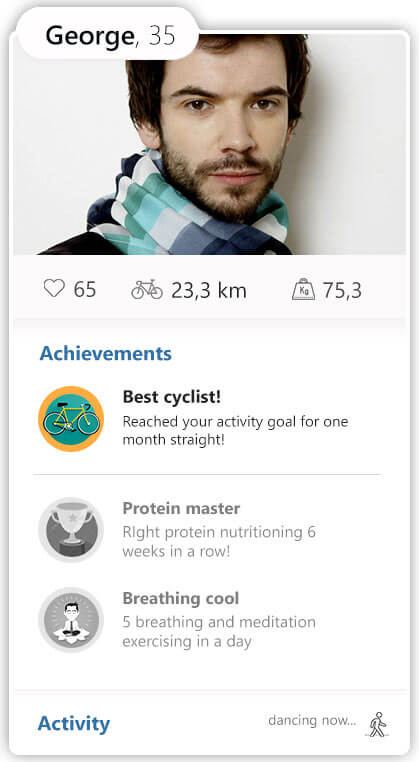Open the Protein master trophy badge
419x762 pixels.
71,530
